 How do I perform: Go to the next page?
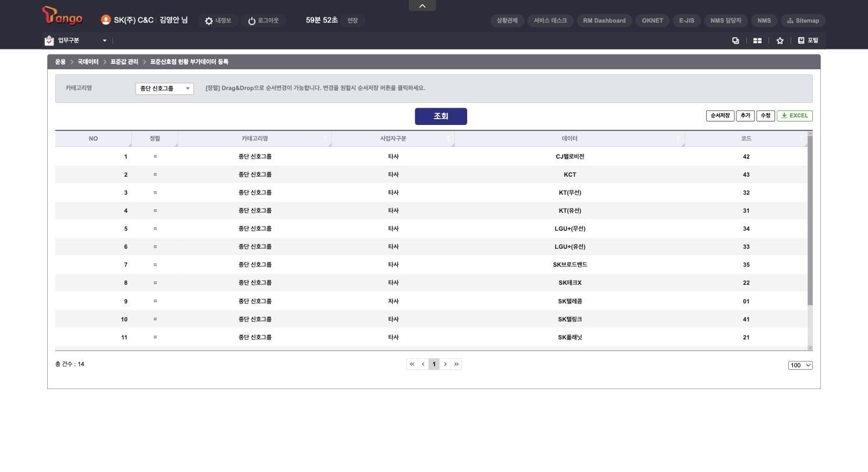tap(445, 364)
